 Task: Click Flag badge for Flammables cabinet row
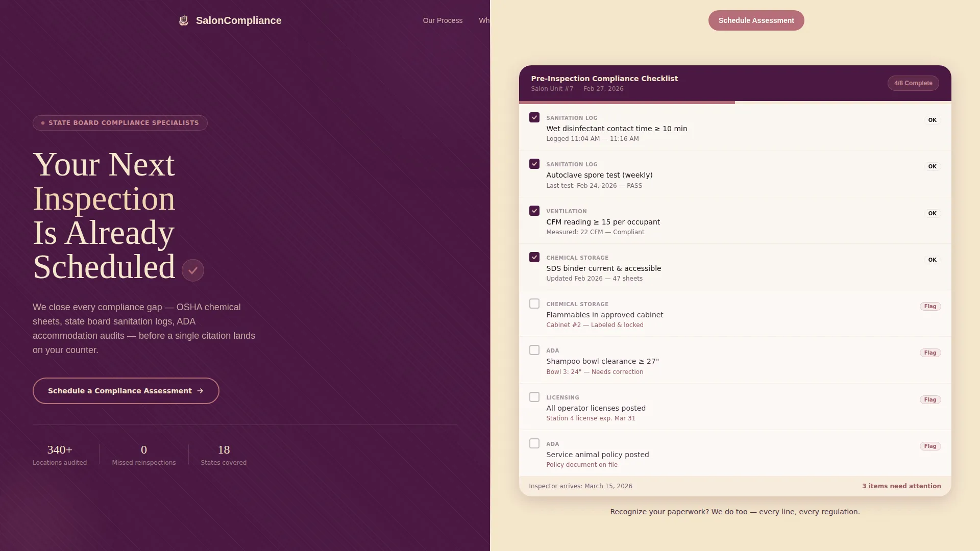point(930,306)
